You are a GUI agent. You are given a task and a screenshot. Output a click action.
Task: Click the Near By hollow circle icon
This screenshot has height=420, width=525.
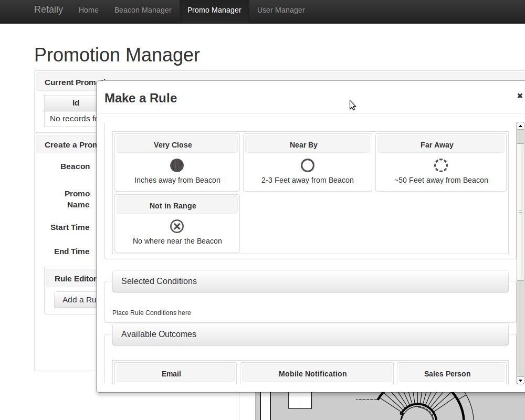[x=307, y=165]
